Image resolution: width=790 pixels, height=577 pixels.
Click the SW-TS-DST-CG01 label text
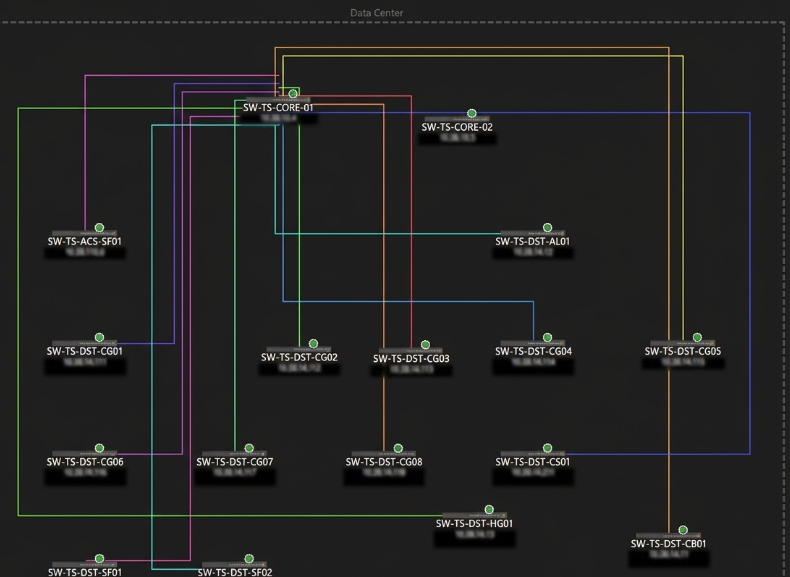[85, 351]
